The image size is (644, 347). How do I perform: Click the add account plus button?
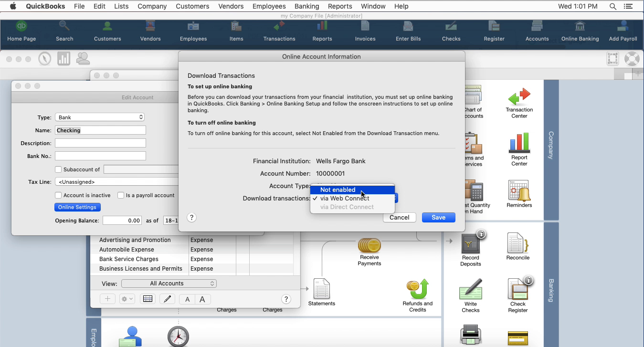pyautogui.click(x=107, y=299)
